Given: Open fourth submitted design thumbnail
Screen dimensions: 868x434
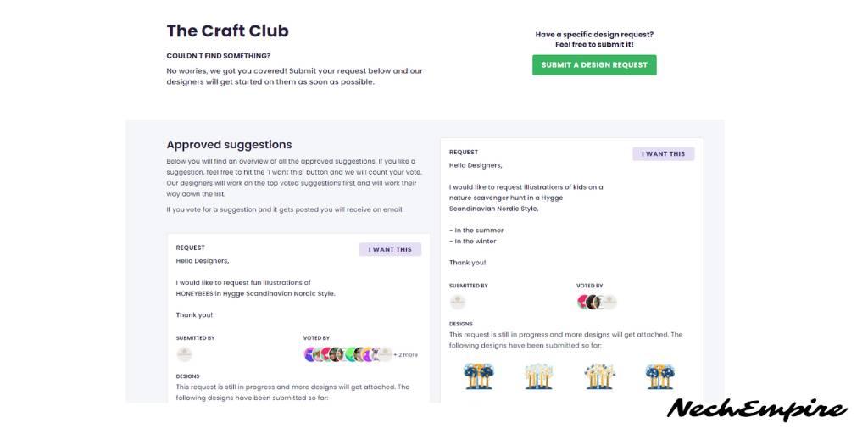Looking at the screenshot, I should pos(659,376).
